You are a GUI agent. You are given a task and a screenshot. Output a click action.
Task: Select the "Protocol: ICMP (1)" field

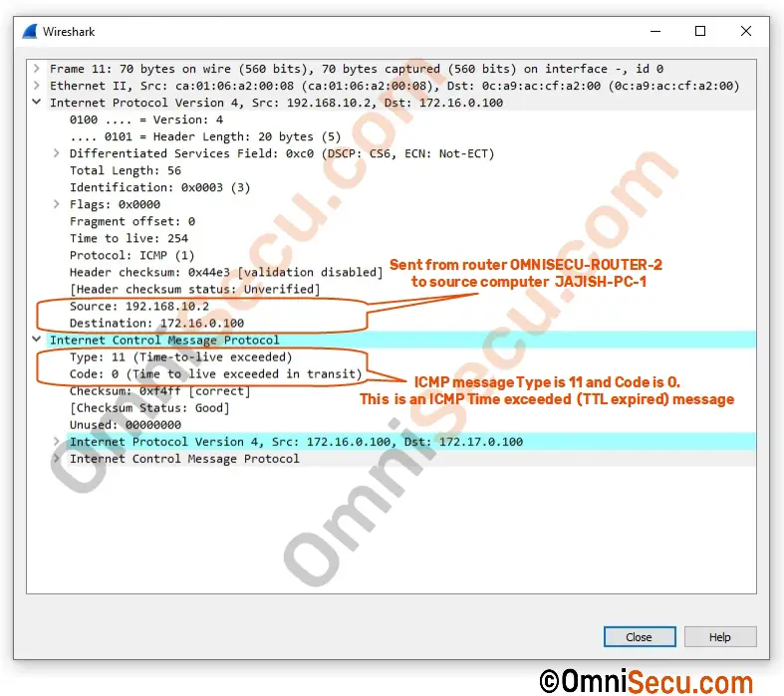(x=131, y=255)
